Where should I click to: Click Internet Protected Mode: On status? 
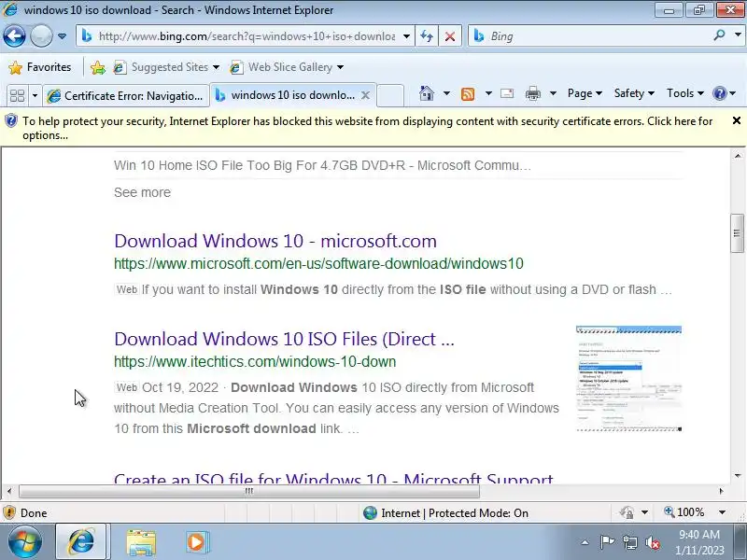coord(445,512)
